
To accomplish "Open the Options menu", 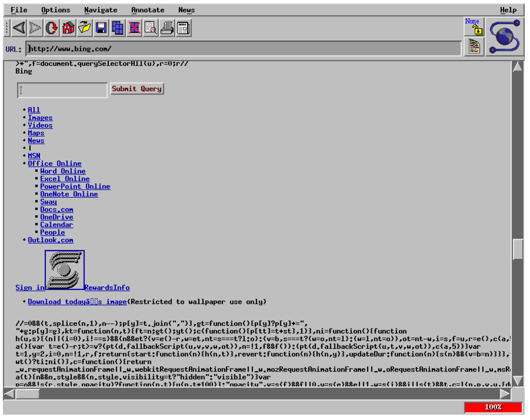I will click(x=56, y=10).
